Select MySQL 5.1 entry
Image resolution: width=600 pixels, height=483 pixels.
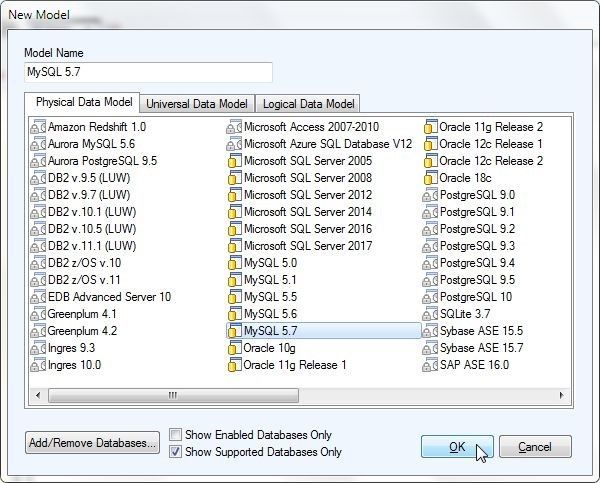pos(262,280)
